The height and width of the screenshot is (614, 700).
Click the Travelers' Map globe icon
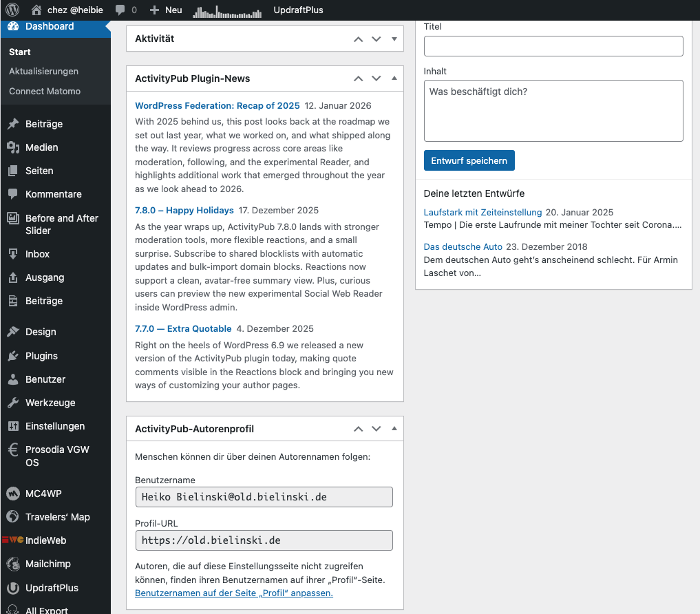coord(13,517)
